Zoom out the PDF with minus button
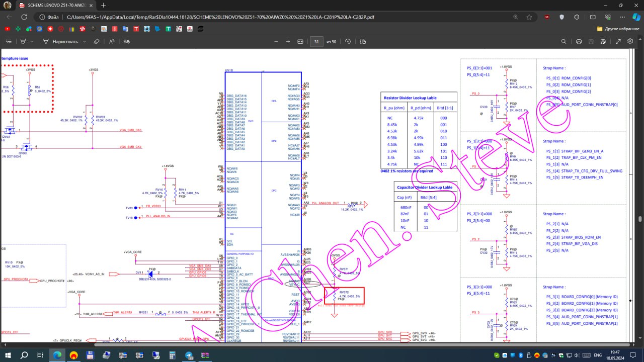The height and width of the screenshot is (362, 644). tap(275, 41)
